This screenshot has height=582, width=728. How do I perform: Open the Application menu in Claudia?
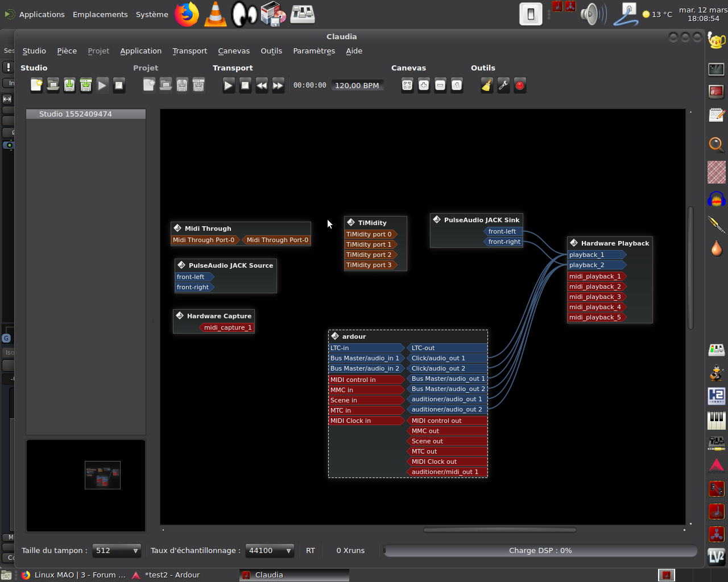coord(141,51)
